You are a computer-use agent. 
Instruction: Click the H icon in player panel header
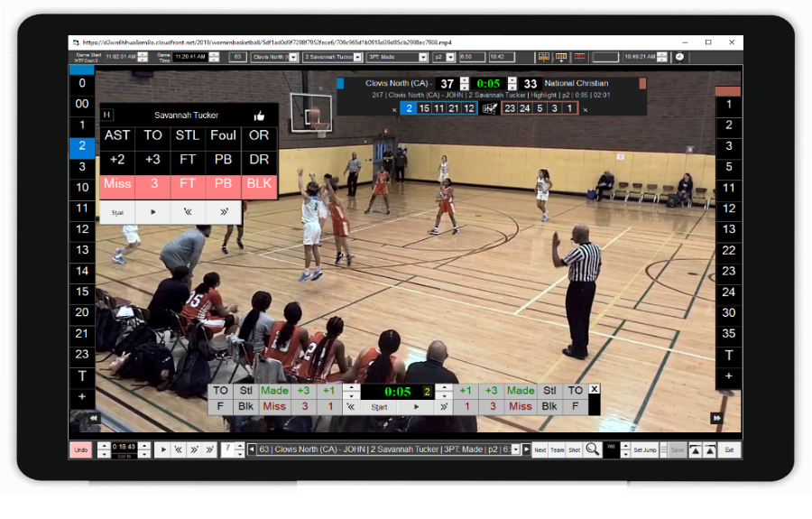(x=106, y=115)
